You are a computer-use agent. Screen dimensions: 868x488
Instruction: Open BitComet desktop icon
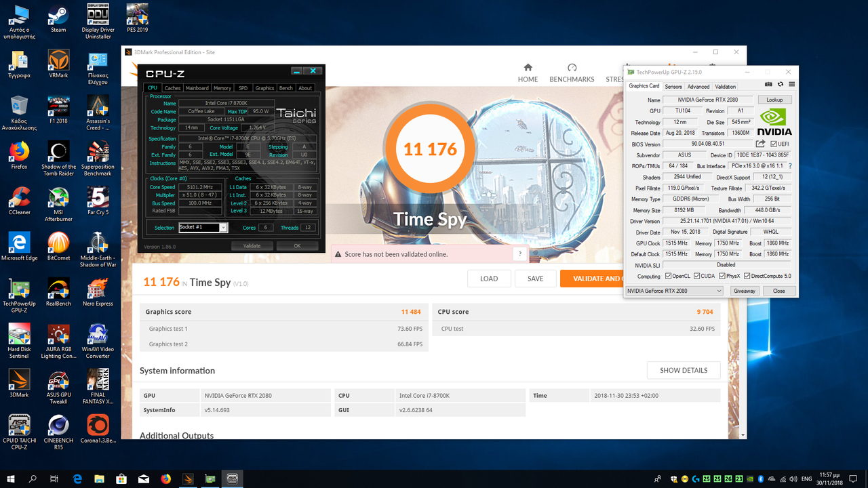pyautogui.click(x=58, y=246)
